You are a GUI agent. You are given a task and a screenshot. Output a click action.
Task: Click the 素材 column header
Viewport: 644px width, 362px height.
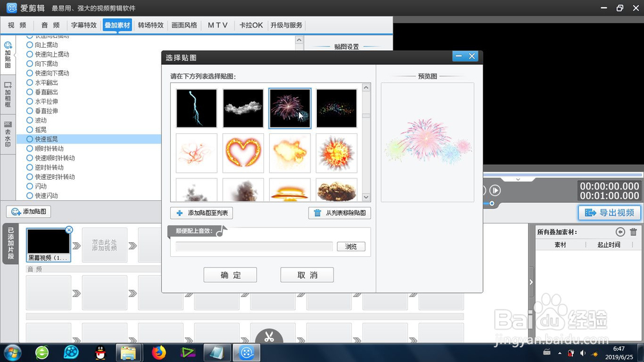click(x=560, y=245)
